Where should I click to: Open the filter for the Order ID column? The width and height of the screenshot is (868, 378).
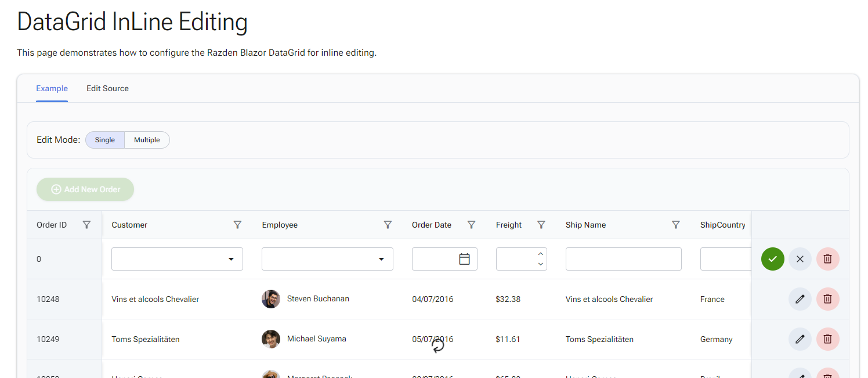pyautogui.click(x=86, y=225)
